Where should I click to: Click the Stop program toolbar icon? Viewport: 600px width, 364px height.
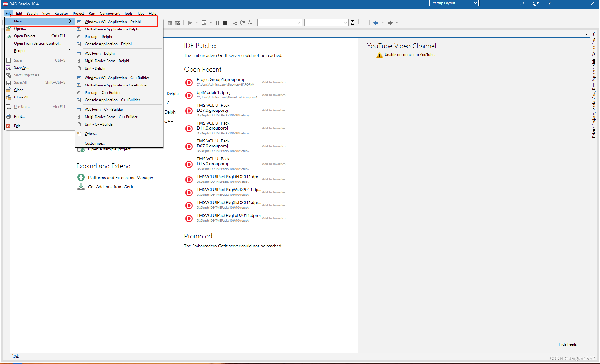coord(225,23)
